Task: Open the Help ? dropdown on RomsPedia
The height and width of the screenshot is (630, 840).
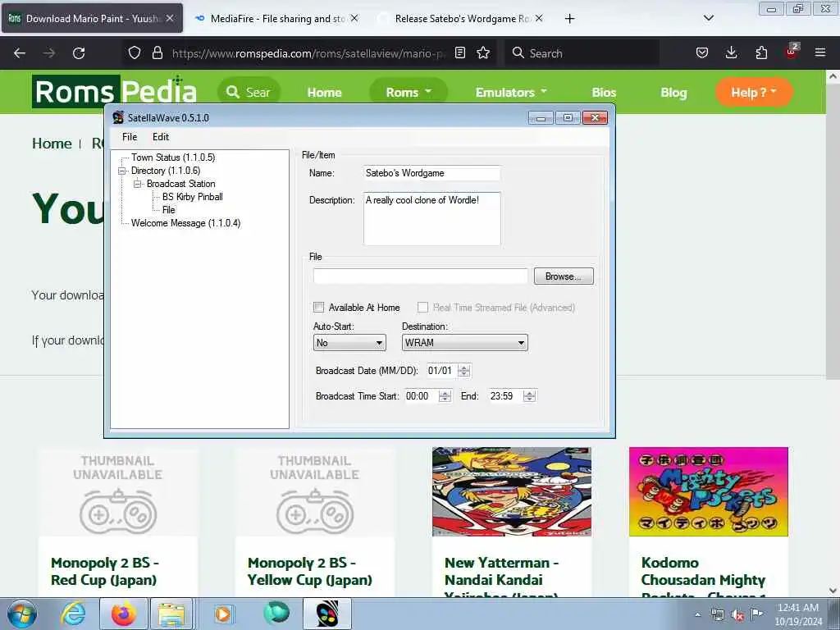Action: (754, 92)
